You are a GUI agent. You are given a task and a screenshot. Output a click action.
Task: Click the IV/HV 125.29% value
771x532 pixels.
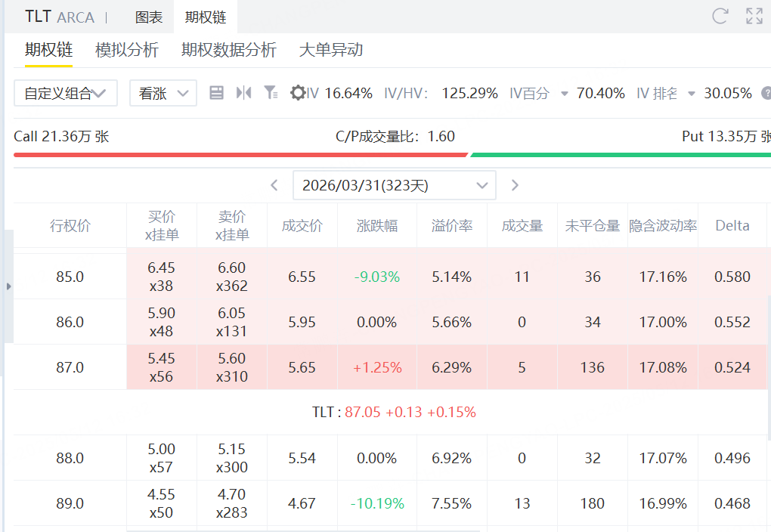(469, 93)
